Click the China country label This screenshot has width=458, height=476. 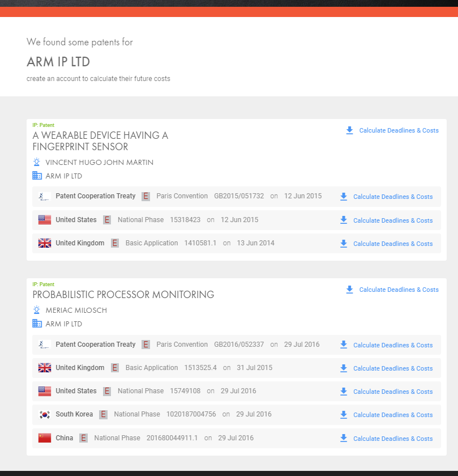[x=65, y=438]
